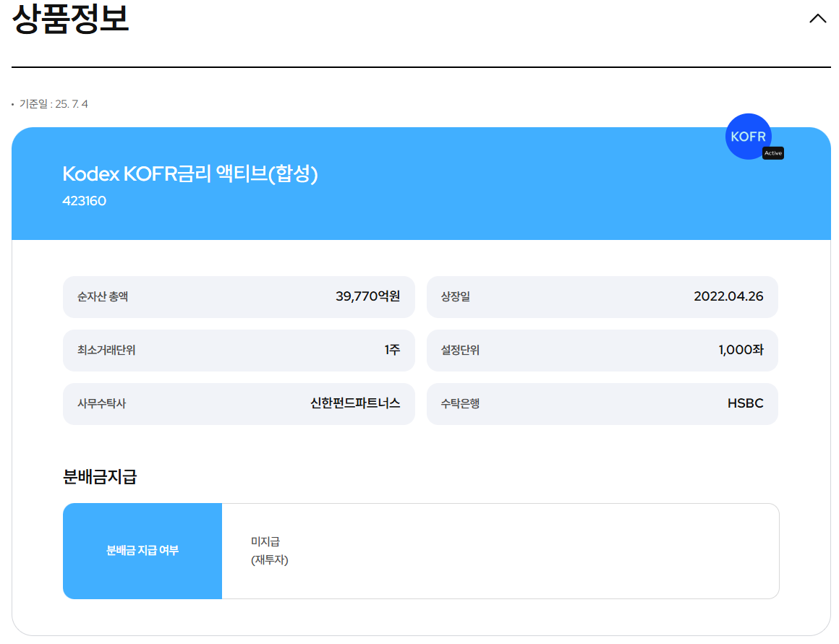
Task: Select the 순자산 총액 info card
Action: coord(239,296)
